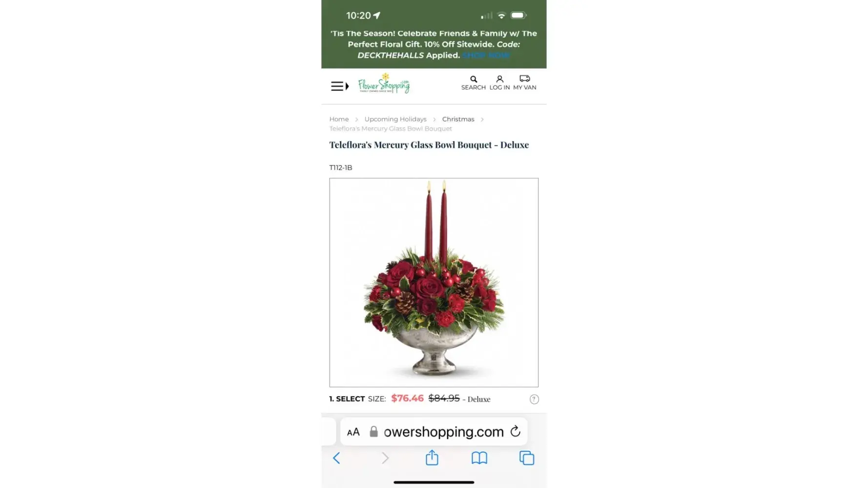Enlarge the Mercury Glass Bowl bouquet photo
Image resolution: width=868 pixels, height=488 pixels.
(x=434, y=283)
